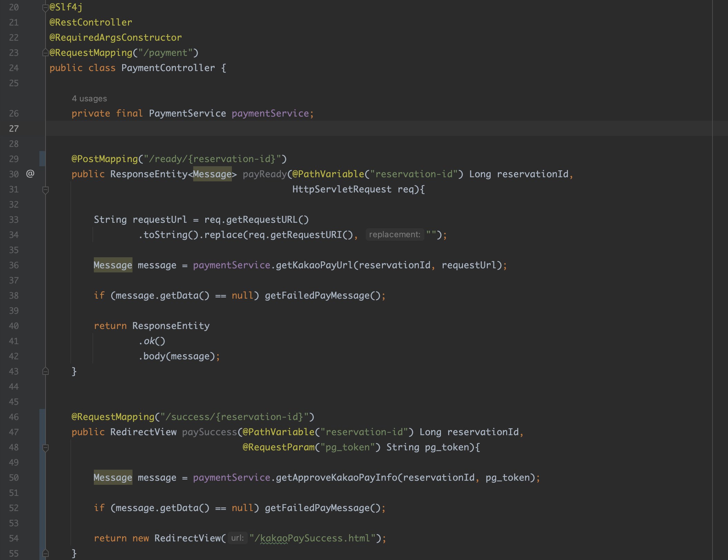Click the @PostMapping annotation
The image size is (728, 560).
point(105,159)
